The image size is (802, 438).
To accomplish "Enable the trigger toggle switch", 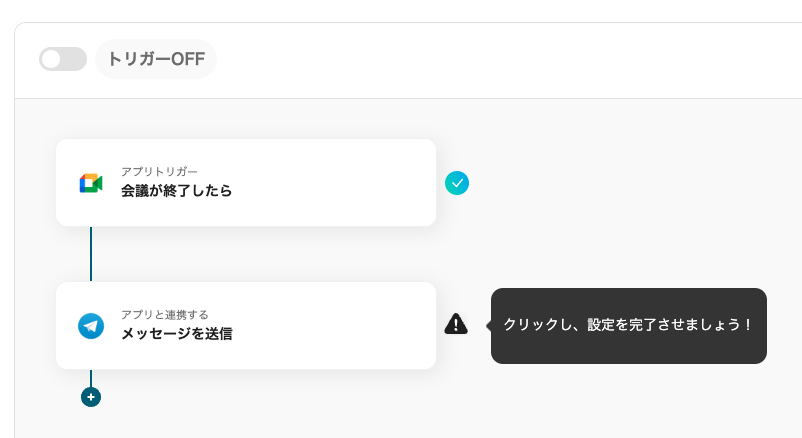I will point(62,59).
